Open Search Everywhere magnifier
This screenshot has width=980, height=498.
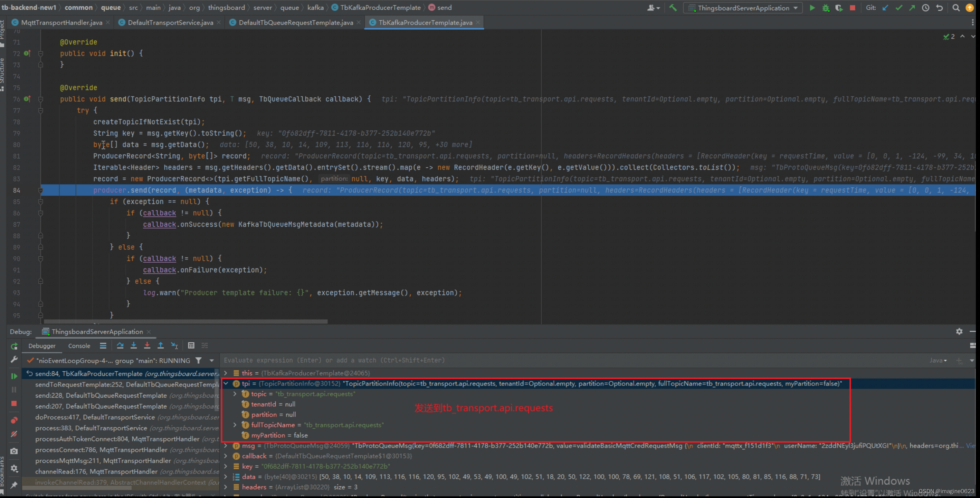click(956, 8)
